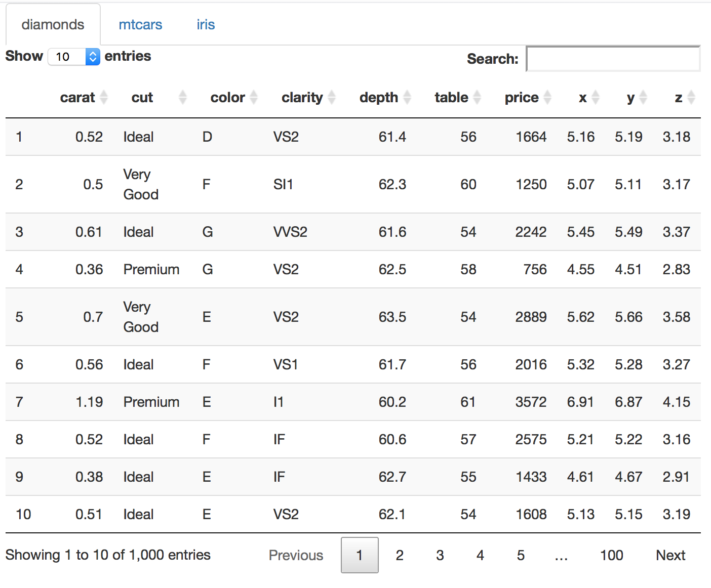Open the iris dataset tab
Viewport: 711px width, 588px height.
tap(206, 25)
